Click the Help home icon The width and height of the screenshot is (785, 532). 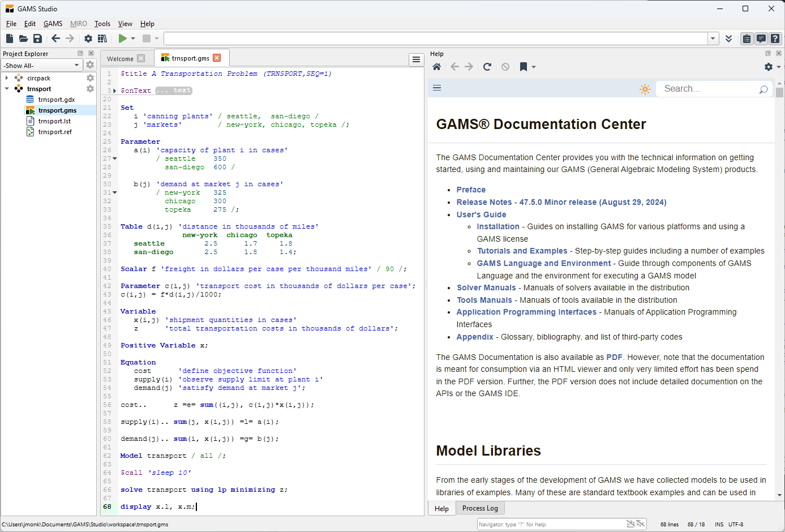click(436, 67)
